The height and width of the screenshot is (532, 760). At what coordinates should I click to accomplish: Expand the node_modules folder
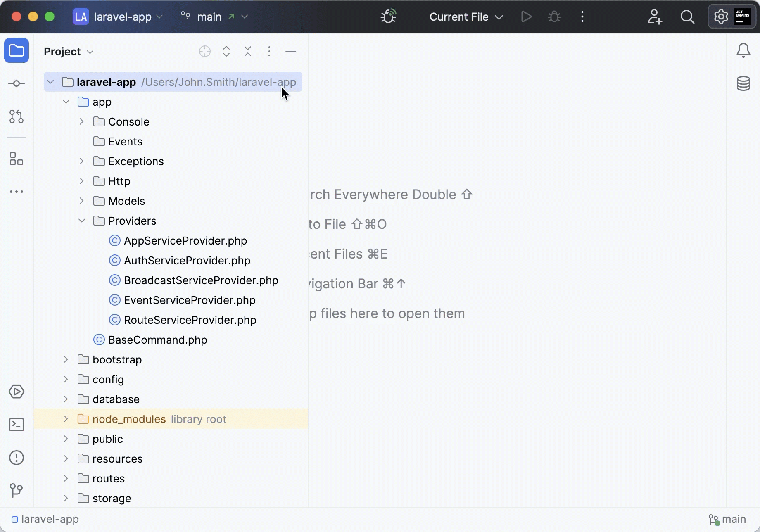(x=65, y=419)
